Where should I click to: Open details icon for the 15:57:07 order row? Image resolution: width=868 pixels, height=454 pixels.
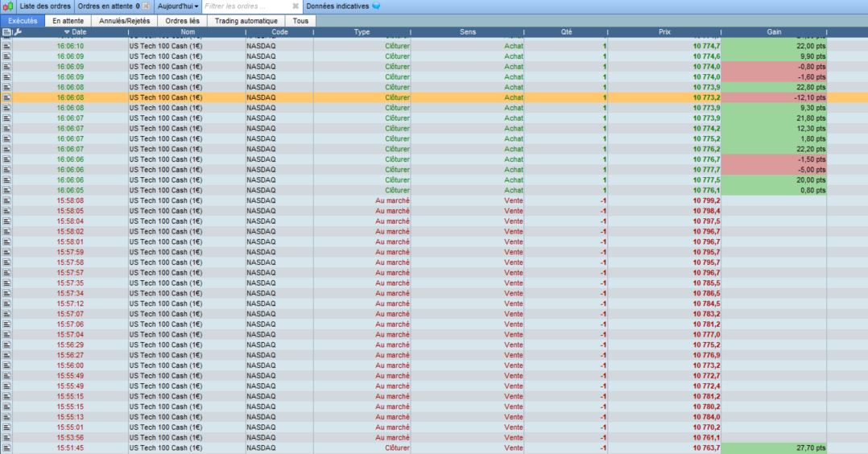click(x=6, y=314)
